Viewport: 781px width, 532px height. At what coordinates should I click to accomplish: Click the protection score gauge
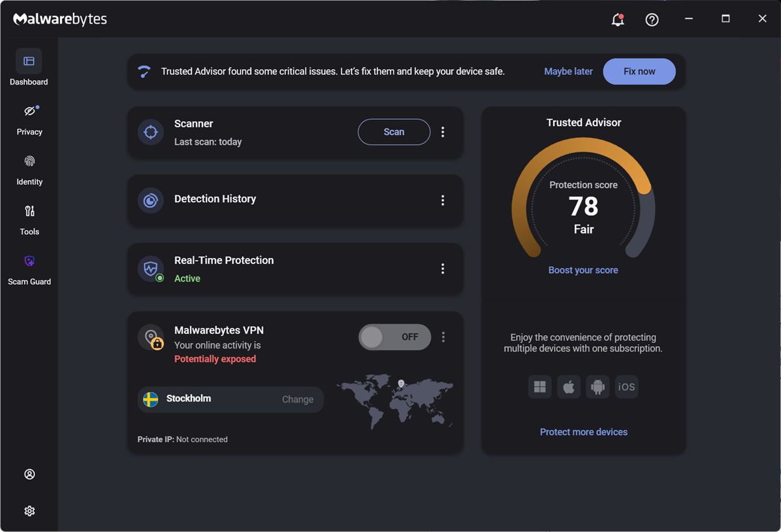point(583,198)
